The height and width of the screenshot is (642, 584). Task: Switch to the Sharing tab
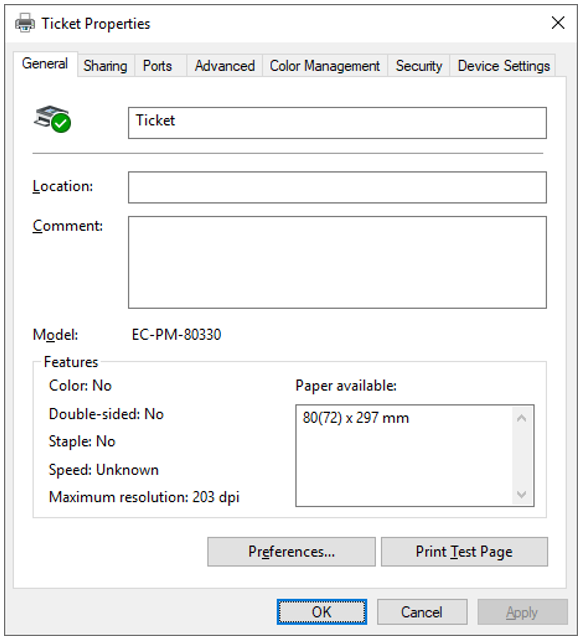(105, 66)
